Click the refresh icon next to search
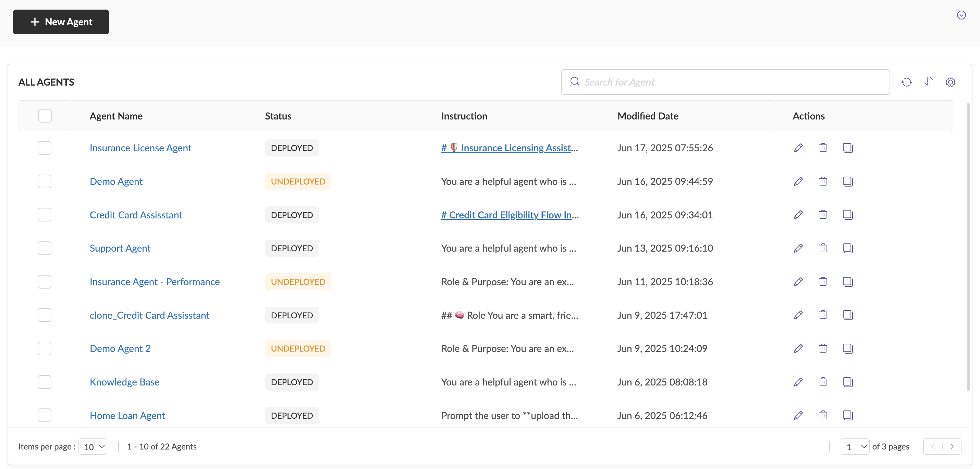The image size is (980, 469). [x=906, y=82]
